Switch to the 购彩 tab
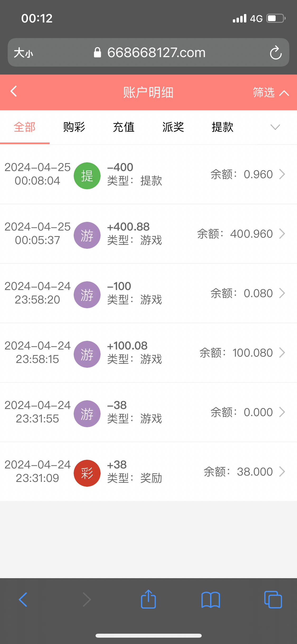297x644 pixels. coord(74,127)
